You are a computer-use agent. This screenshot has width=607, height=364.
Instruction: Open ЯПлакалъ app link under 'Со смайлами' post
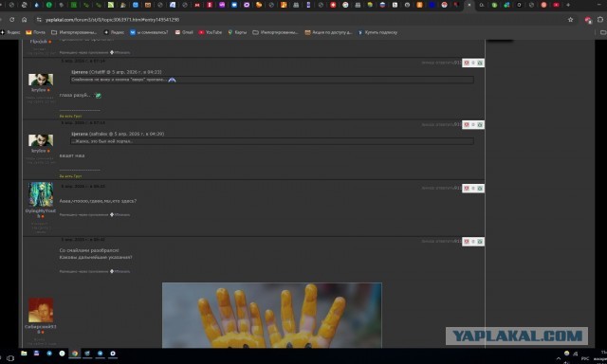[120, 271]
